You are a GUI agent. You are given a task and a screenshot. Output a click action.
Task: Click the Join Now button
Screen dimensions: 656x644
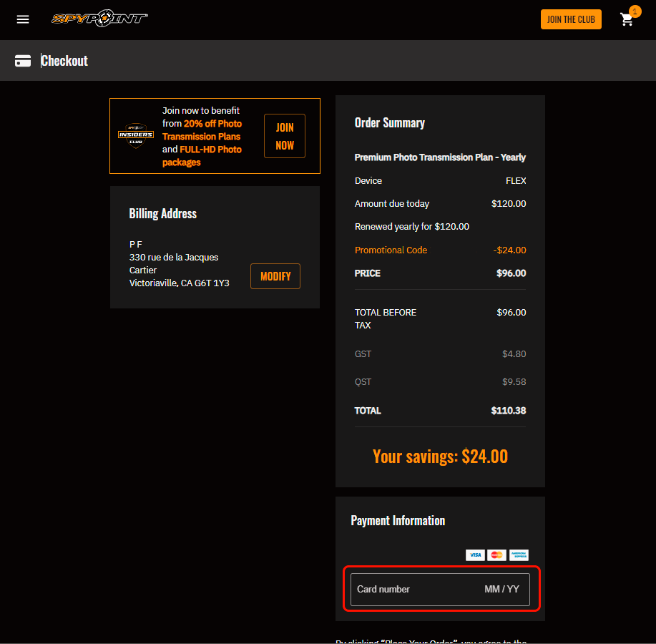point(285,136)
